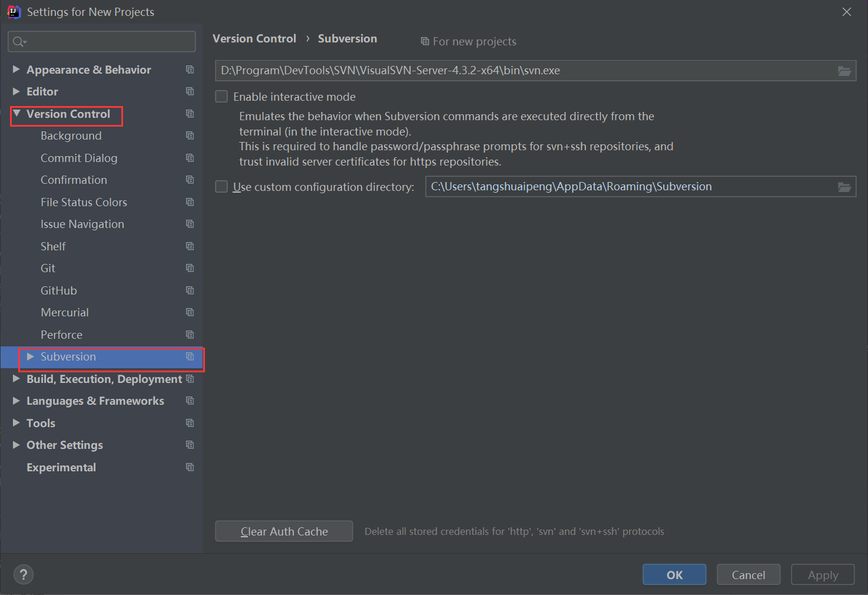Tick Use custom configuration directory checkbox
The height and width of the screenshot is (595, 868).
tap(221, 187)
